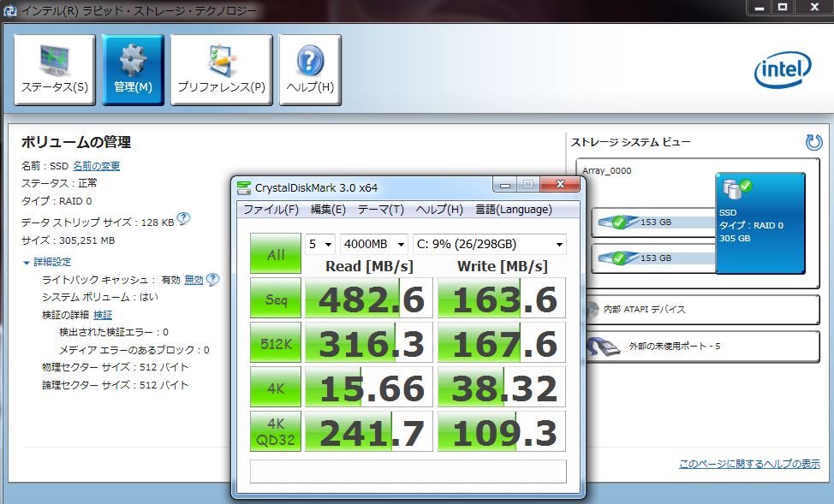The width and height of the screenshot is (834, 504).
Task: Click the type RAID 0 text in volume info
Action: [x=57, y=201]
